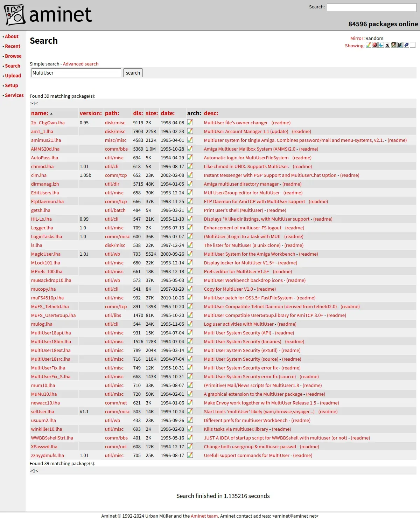Click the Showing label link

(355, 46)
